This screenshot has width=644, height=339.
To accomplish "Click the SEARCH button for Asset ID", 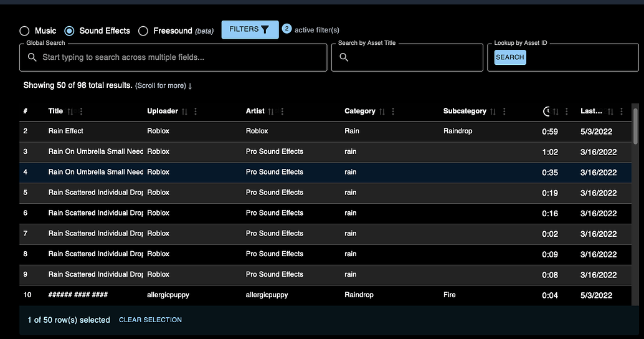I will click(509, 57).
